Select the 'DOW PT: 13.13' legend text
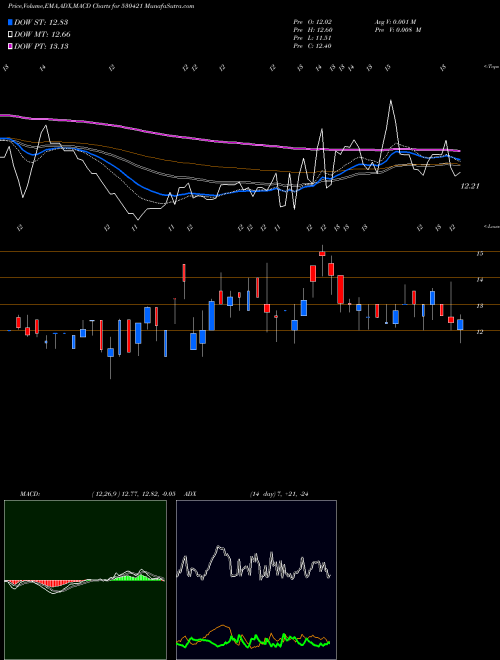Screen dimensions: 500x660 (x=41, y=46)
